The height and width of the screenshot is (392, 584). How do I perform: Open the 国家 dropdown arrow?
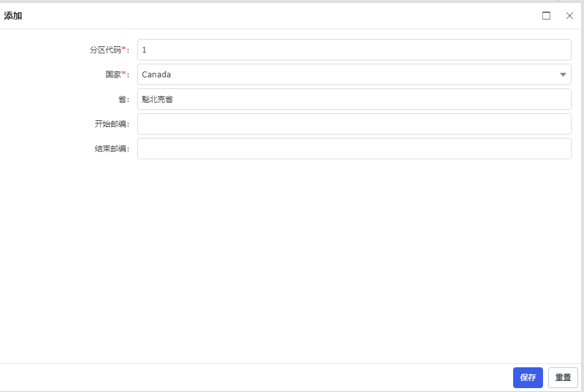click(x=563, y=75)
